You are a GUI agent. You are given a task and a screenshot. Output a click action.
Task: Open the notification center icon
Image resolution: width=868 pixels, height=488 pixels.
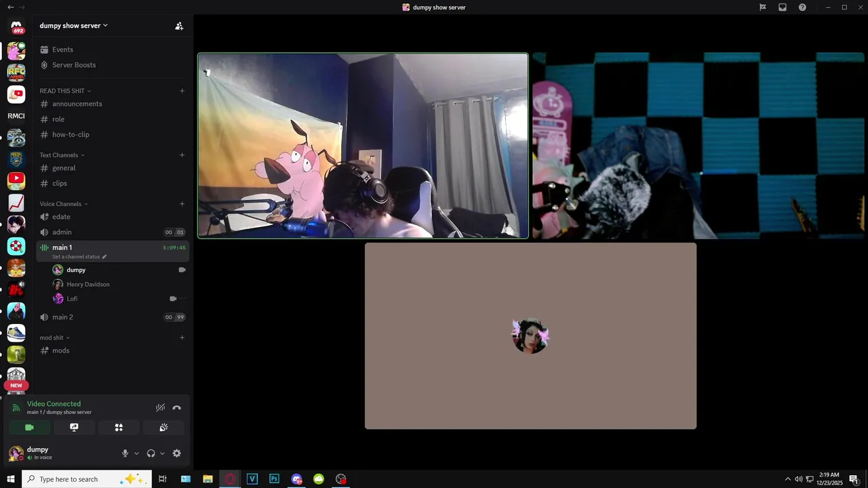[x=854, y=479]
